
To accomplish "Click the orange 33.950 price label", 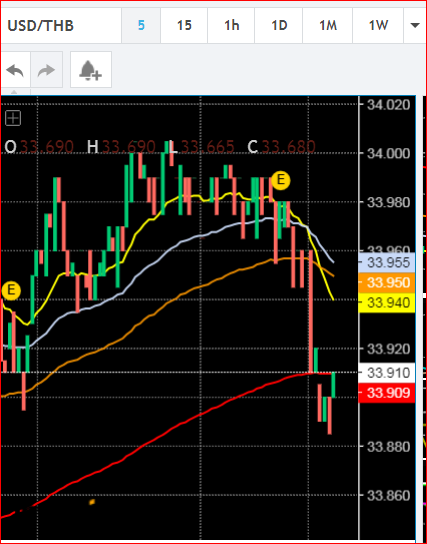I will [387, 283].
